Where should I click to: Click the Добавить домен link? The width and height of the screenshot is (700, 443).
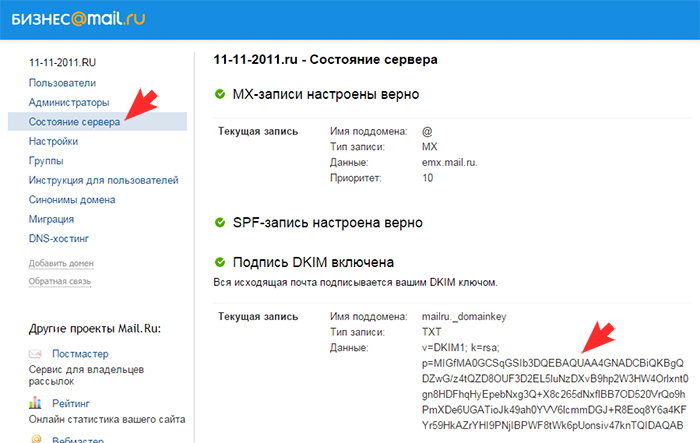coord(61,263)
